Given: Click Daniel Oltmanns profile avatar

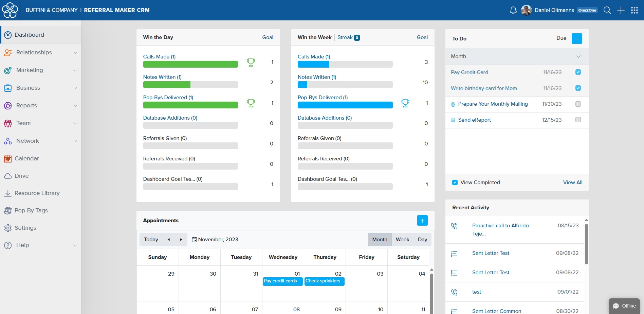Looking at the screenshot, I should click(x=527, y=10).
